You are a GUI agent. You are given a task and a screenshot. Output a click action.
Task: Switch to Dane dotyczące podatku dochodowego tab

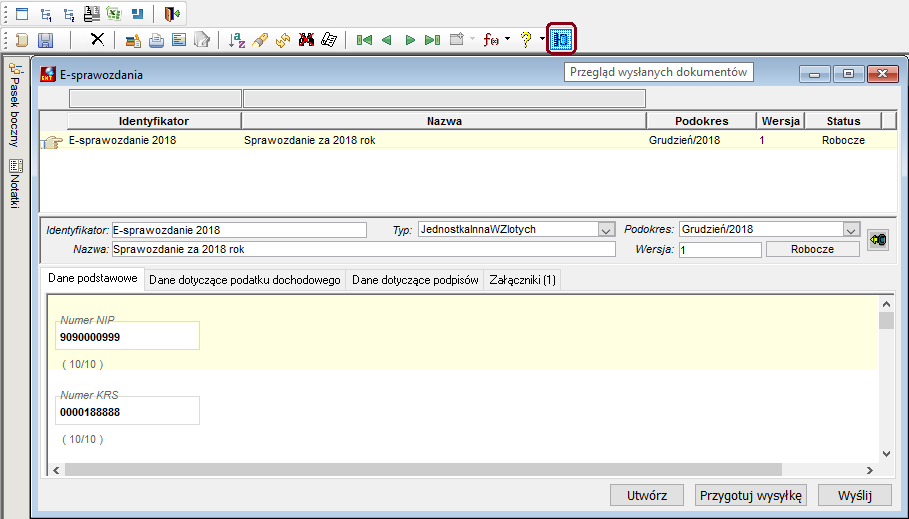tap(245, 280)
